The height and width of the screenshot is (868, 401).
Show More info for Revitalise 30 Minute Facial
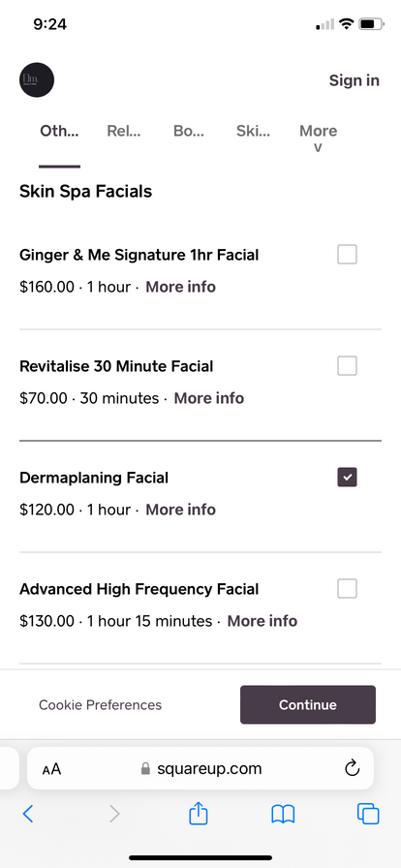tap(209, 398)
